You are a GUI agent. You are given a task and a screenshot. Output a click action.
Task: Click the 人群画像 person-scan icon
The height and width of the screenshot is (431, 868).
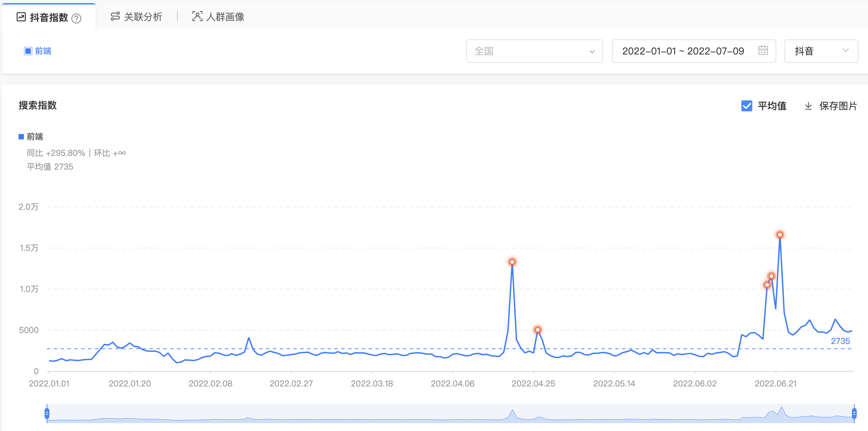point(197,16)
